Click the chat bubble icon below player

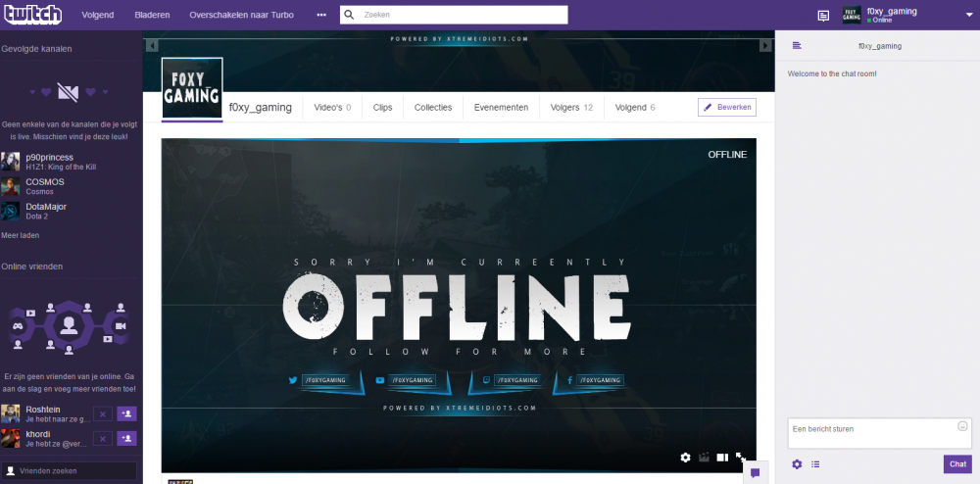755,473
